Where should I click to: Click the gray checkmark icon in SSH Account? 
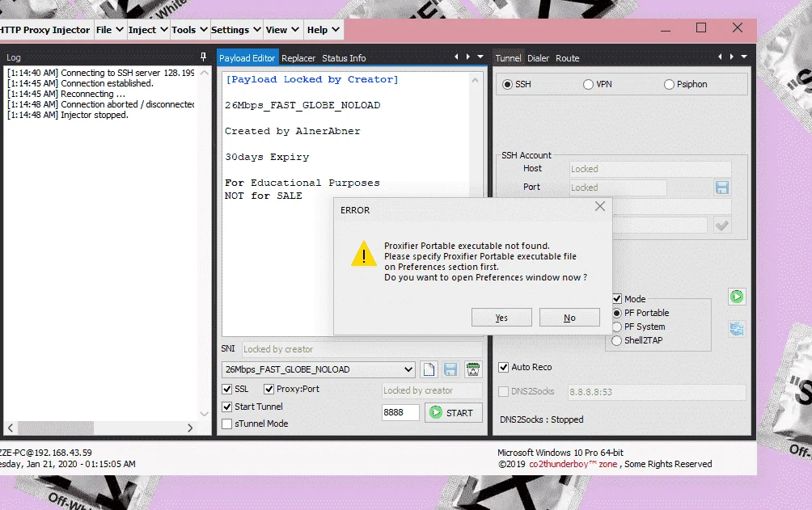pyautogui.click(x=722, y=225)
